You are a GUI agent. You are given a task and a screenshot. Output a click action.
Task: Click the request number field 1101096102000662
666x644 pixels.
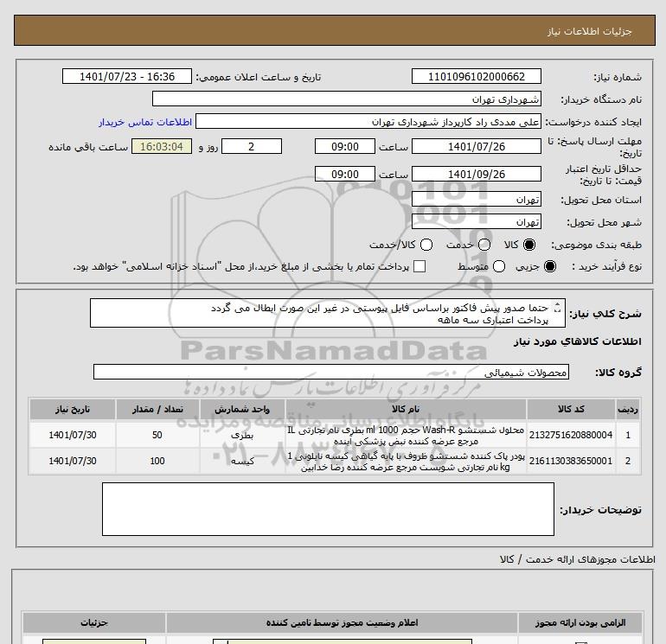(x=476, y=76)
